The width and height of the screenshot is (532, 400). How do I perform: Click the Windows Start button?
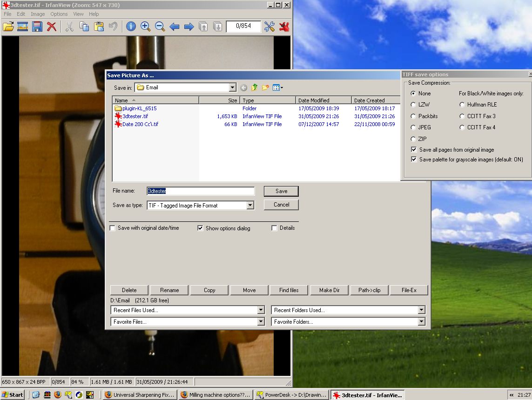13,394
